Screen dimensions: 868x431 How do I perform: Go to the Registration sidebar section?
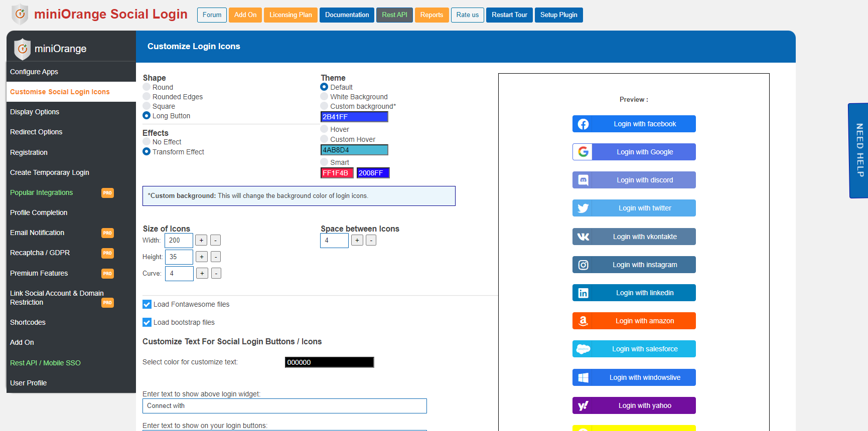[x=71, y=152]
